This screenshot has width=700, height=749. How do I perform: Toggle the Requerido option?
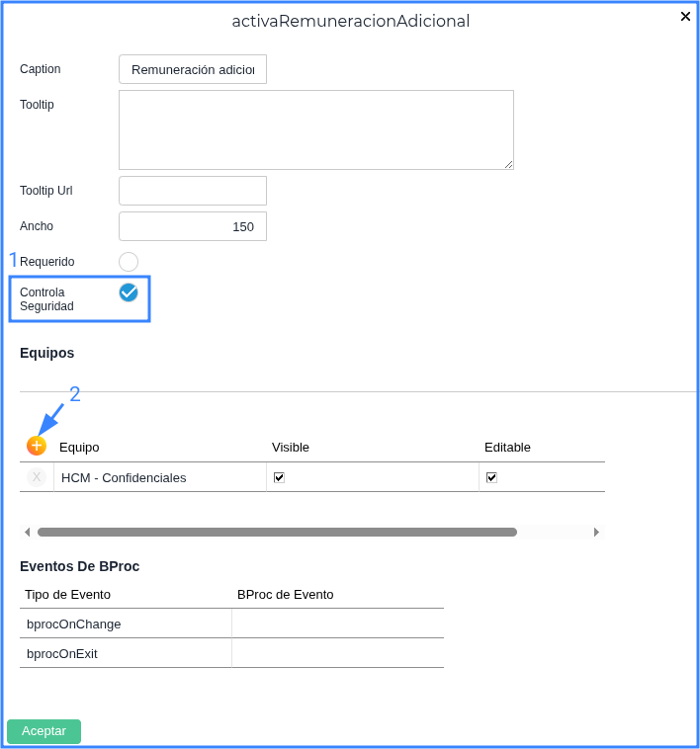(x=129, y=262)
